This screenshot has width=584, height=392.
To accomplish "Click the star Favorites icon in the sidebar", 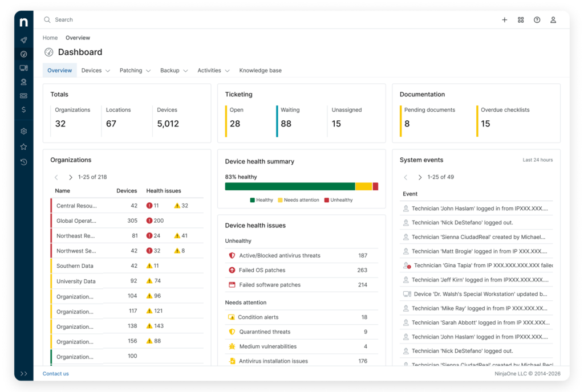I will [23, 146].
